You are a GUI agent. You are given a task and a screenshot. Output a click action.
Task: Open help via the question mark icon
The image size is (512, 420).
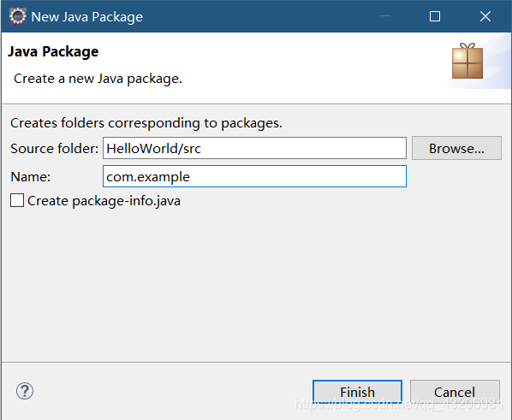[25, 391]
